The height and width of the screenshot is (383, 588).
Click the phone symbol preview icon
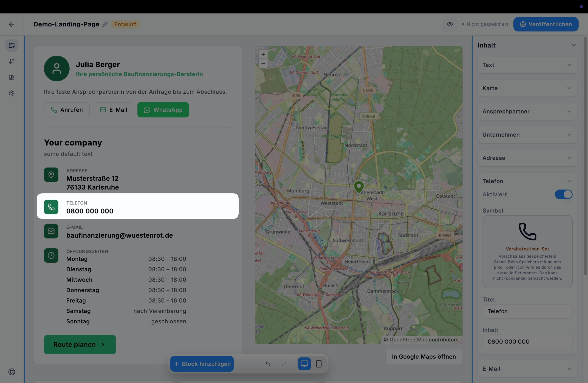coord(527,232)
